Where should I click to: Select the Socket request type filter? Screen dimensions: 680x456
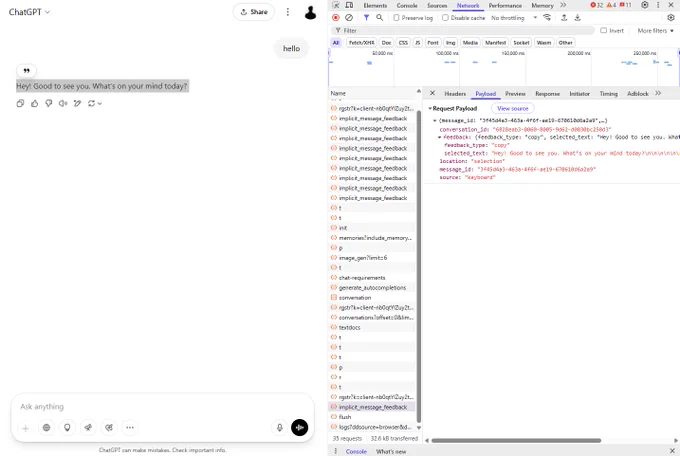(x=521, y=43)
